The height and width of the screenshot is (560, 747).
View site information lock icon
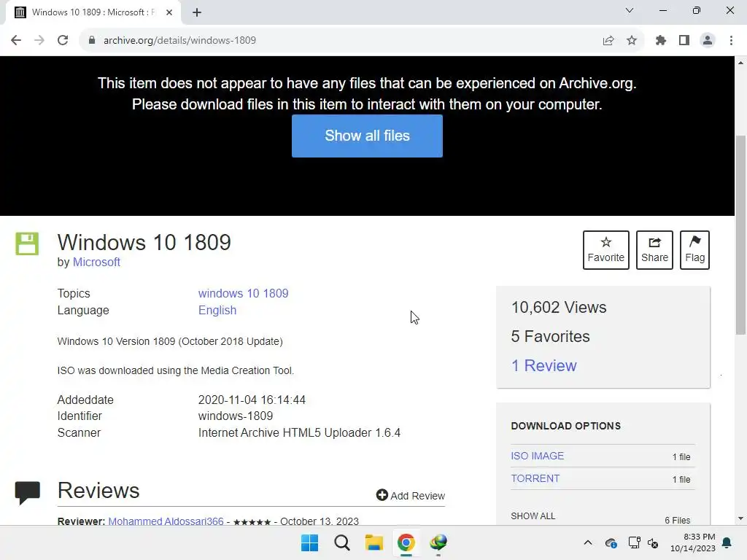[92, 41]
